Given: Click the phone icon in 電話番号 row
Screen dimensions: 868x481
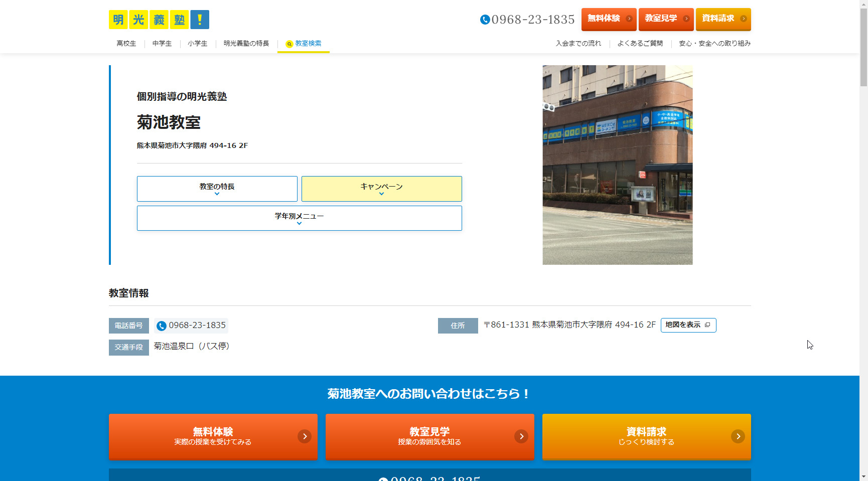Looking at the screenshot, I should pyautogui.click(x=162, y=326).
